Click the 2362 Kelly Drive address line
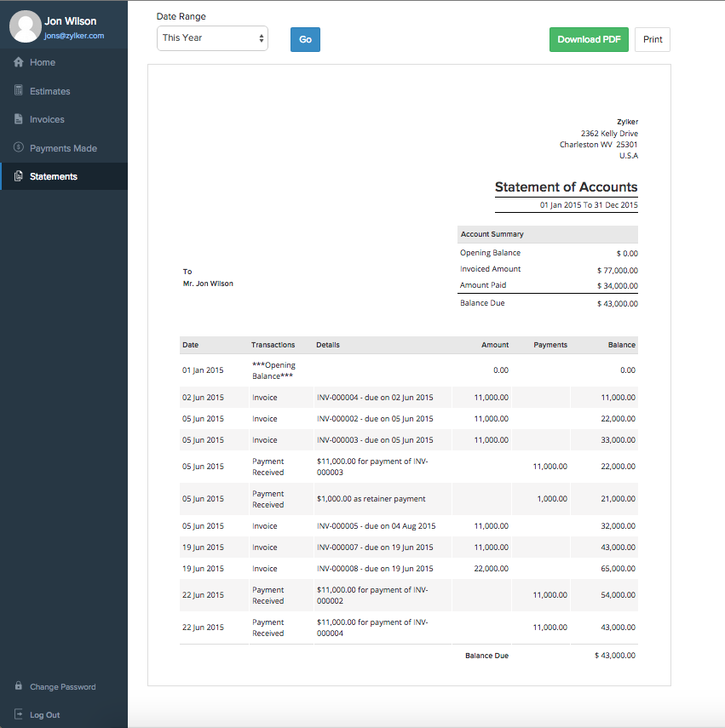725x728 pixels. click(609, 133)
